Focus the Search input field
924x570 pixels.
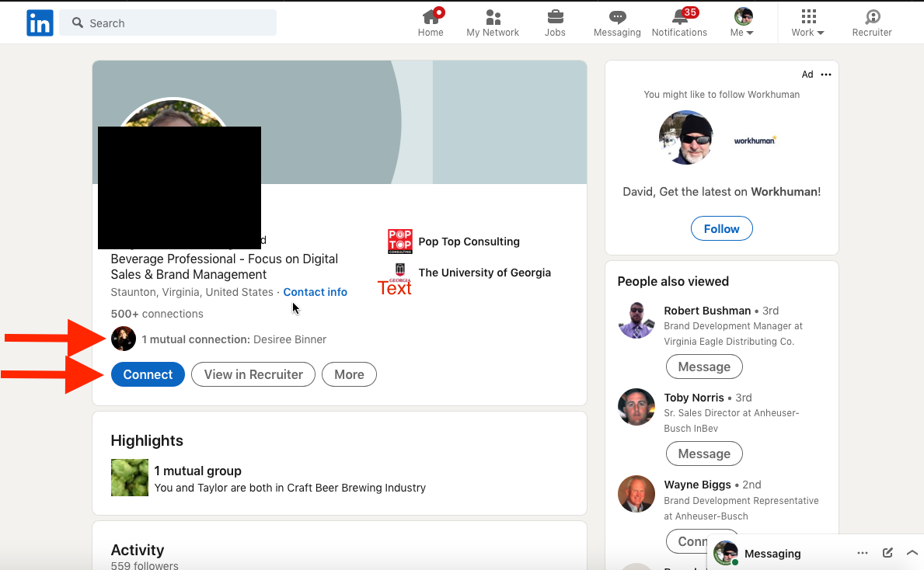[168, 23]
